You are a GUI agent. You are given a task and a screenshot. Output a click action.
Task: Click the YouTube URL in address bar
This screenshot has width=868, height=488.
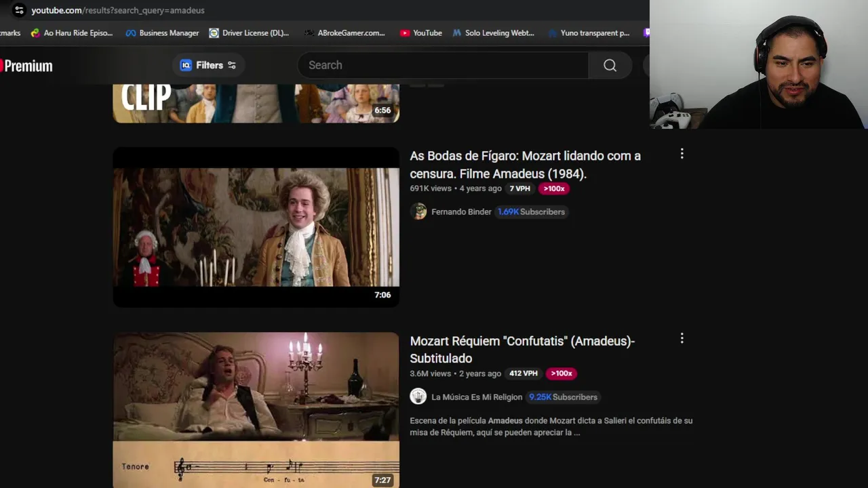click(x=118, y=10)
